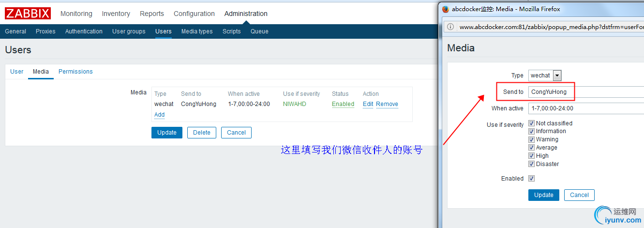Go to Proxies submenu

click(x=45, y=31)
